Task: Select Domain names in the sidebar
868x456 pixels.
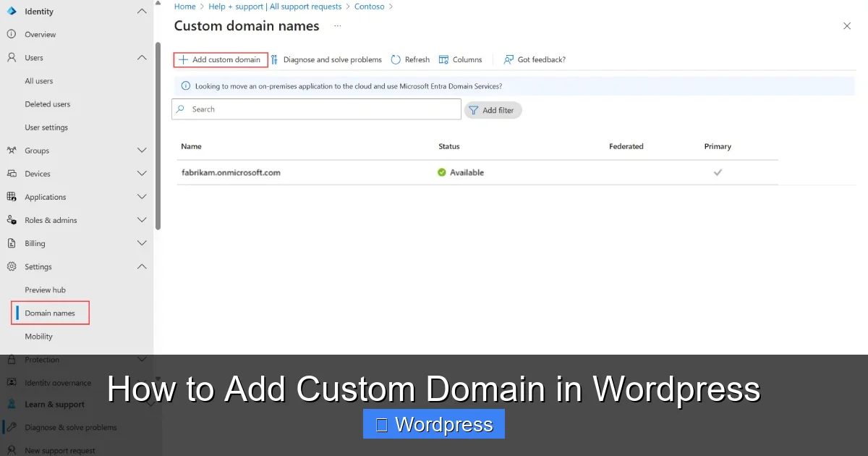Action: [49, 313]
